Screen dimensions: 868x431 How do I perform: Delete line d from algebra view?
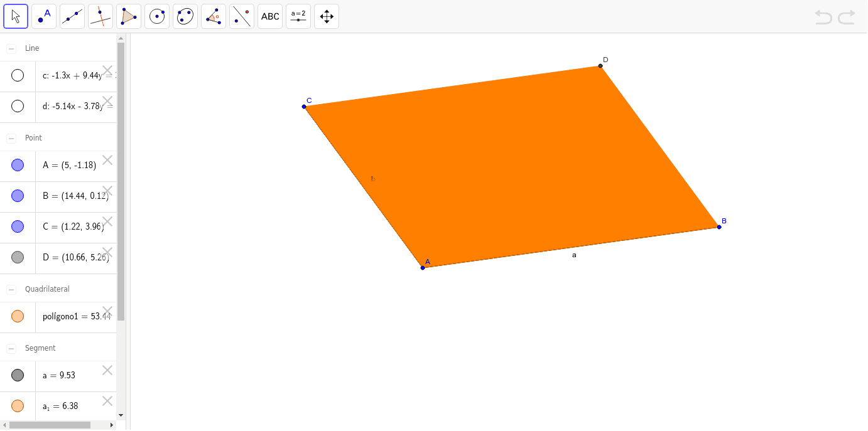107,101
